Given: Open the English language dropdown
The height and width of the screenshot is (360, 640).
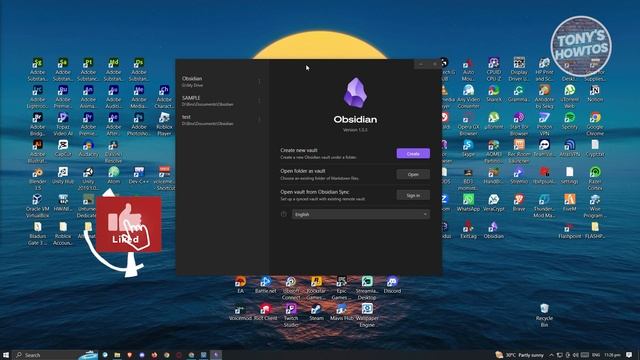Looking at the screenshot, I should point(361,214).
